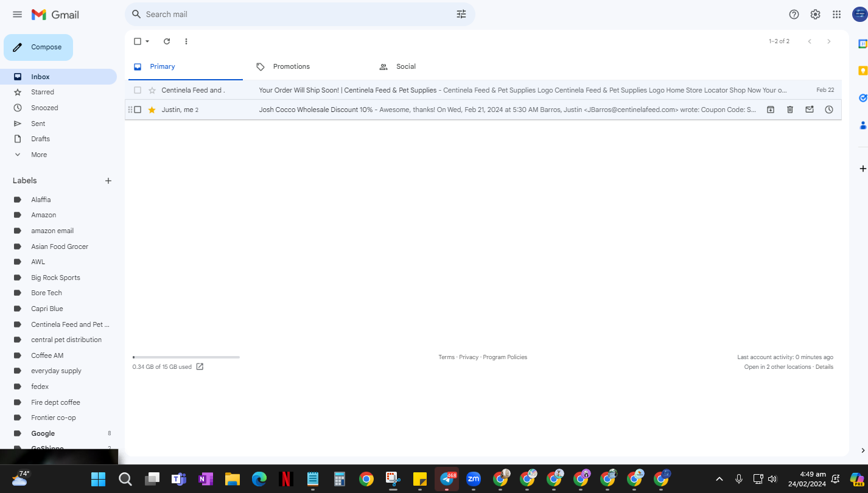The width and height of the screenshot is (868, 493).
Task: Click into the Search mail field
Action: point(299,14)
